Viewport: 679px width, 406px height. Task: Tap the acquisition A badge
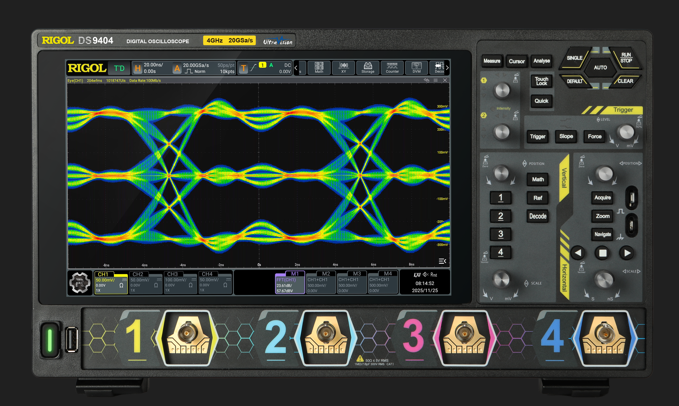177,68
